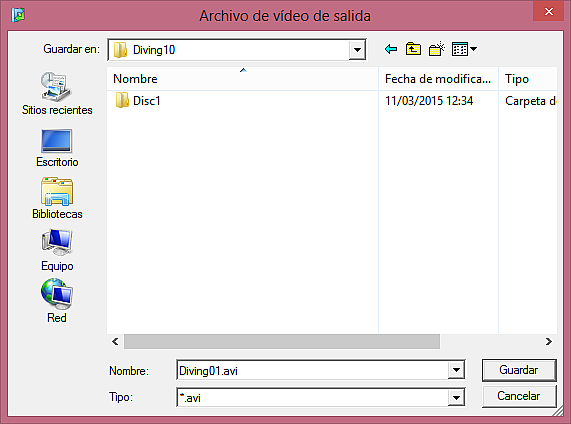Expand the Tipo file type dropdown
571x424 pixels.
(x=456, y=397)
